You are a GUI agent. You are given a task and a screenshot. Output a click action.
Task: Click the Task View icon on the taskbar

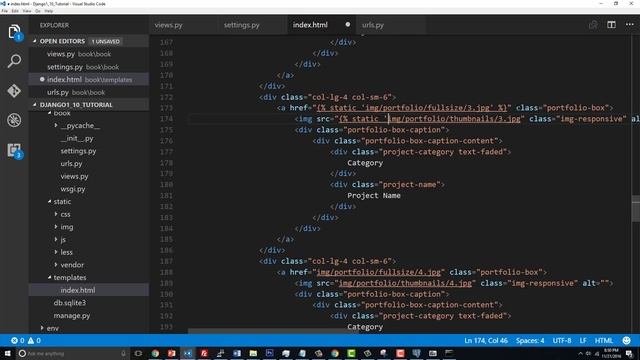point(138,353)
